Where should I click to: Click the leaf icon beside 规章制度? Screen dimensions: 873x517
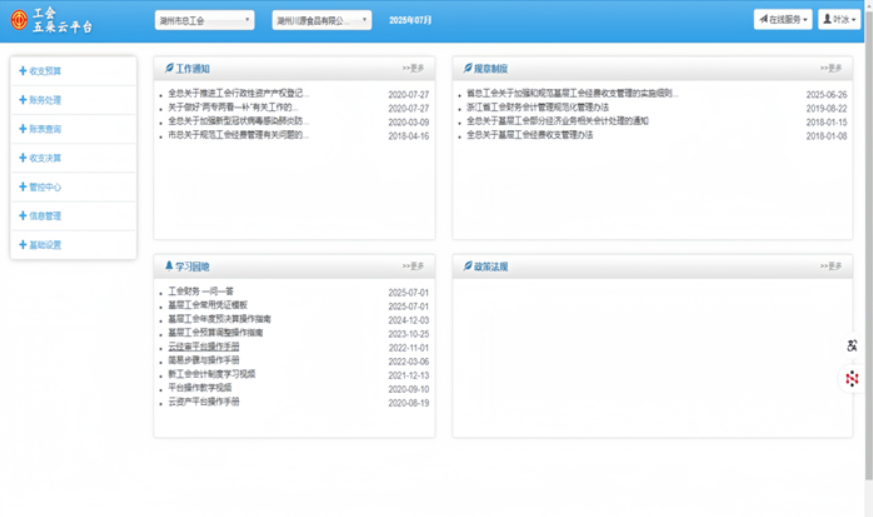point(467,69)
